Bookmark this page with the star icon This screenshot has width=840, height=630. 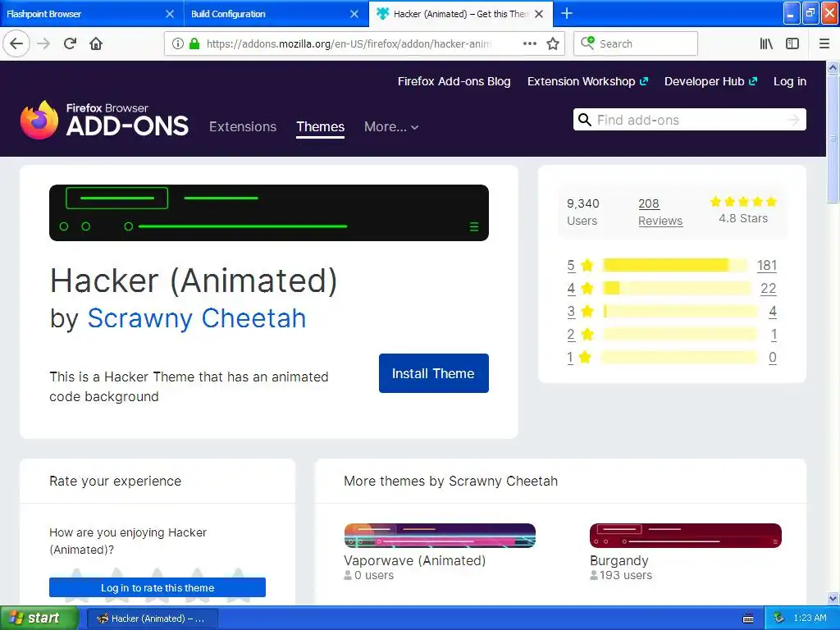[x=553, y=43]
